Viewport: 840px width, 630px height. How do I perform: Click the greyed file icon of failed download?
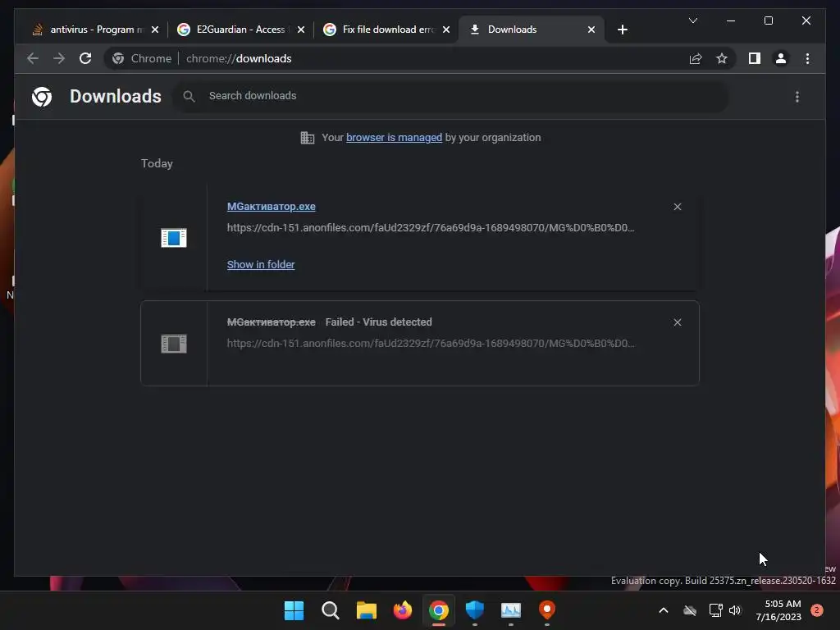174,344
